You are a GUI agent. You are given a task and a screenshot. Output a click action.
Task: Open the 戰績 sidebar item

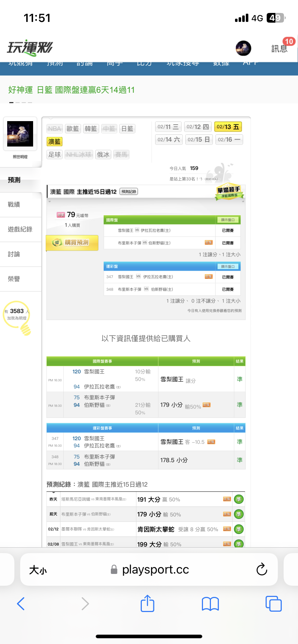click(x=21, y=204)
